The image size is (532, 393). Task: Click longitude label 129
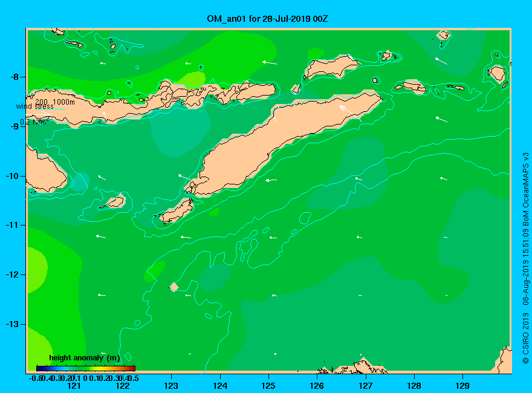(462, 386)
